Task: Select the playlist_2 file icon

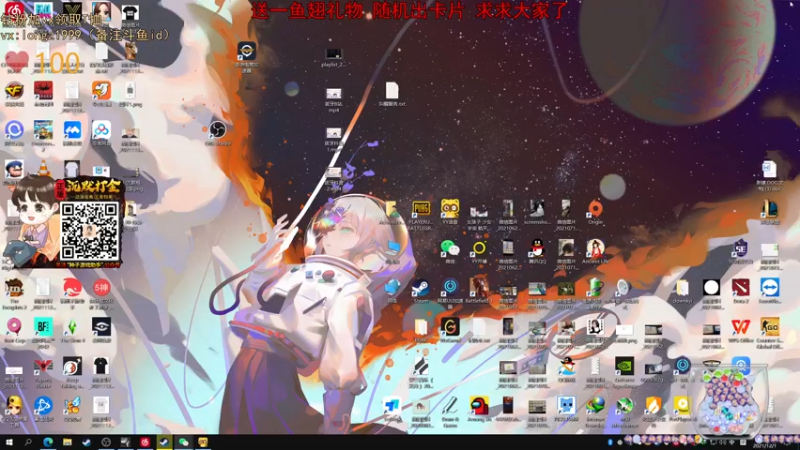Action: [334, 54]
